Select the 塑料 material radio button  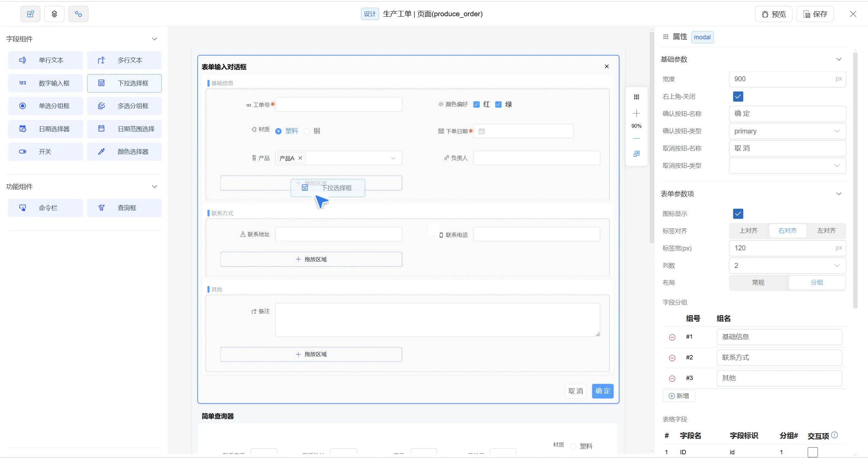[278, 131]
